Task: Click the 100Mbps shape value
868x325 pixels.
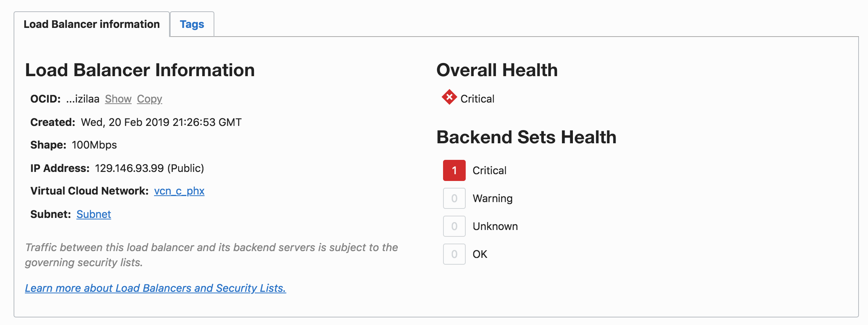Action: coord(94,145)
